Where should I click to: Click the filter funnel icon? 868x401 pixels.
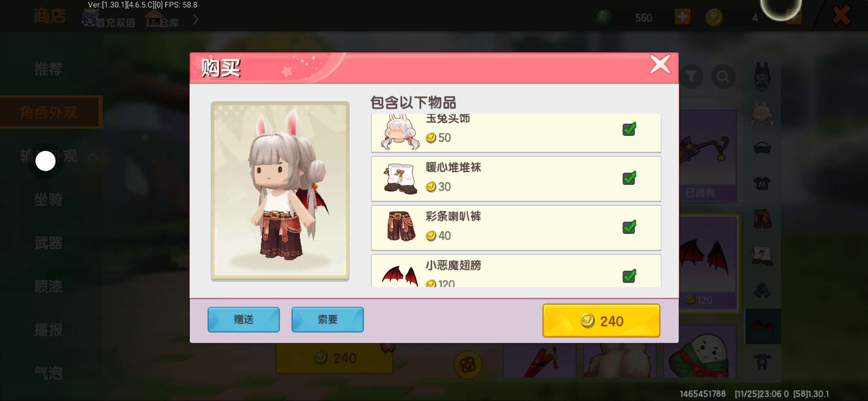[691, 77]
